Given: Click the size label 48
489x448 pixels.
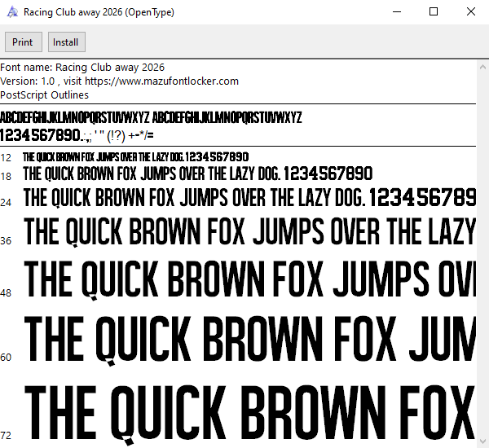Looking at the screenshot, I should [6, 293].
